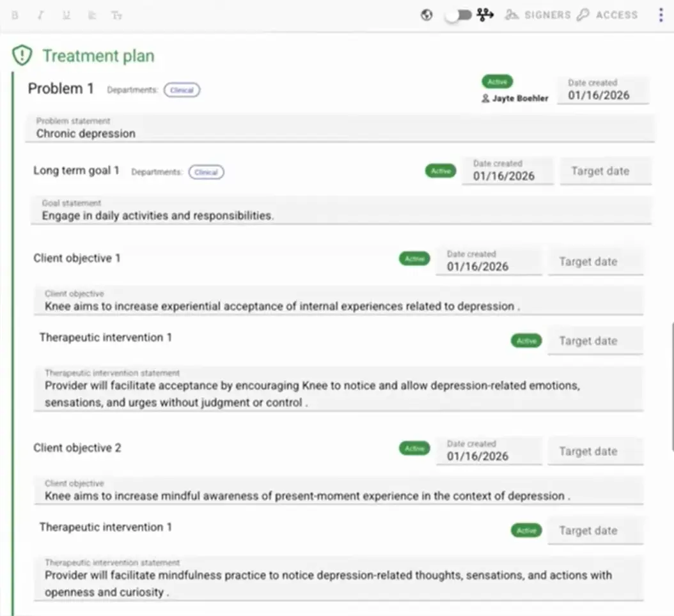Screen dimensions: 674x616
Task: Apply bold formatting
Action: (x=15, y=15)
